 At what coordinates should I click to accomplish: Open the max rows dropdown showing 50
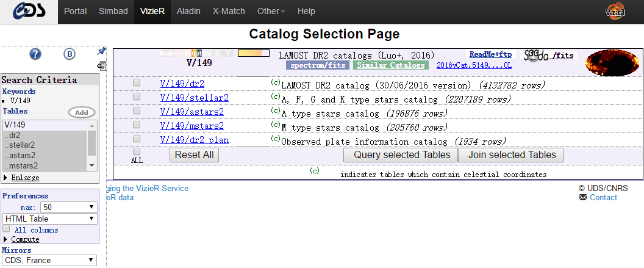(x=69, y=207)
